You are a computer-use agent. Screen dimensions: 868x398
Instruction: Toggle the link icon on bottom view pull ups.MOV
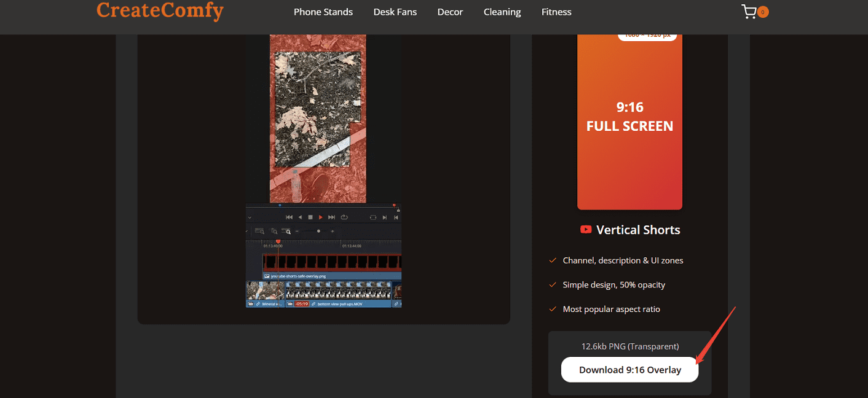point(313,303)
